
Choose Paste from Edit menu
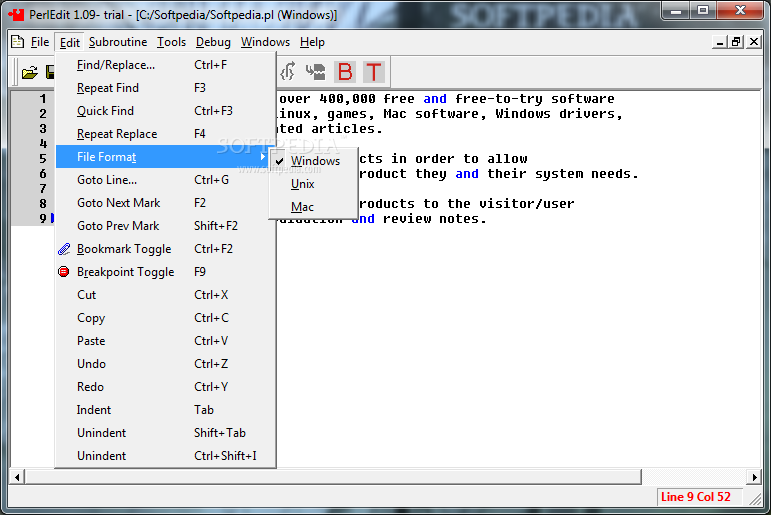click(165, 341)
